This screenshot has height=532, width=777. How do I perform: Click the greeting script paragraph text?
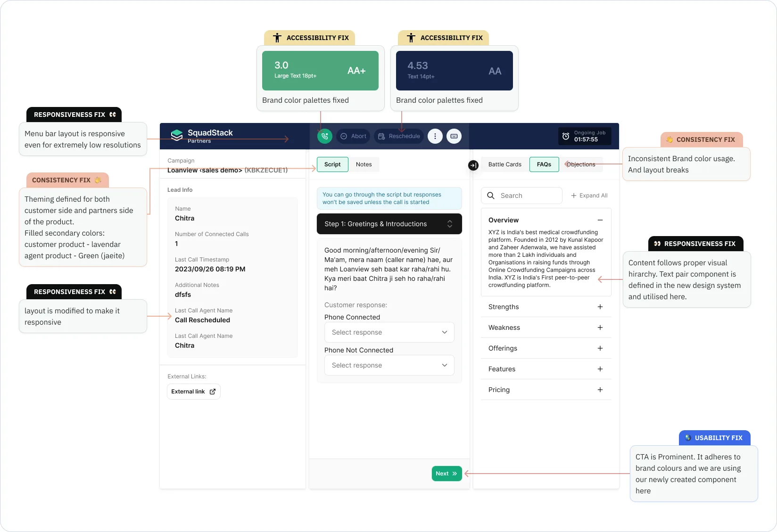(x=389, y=269)
